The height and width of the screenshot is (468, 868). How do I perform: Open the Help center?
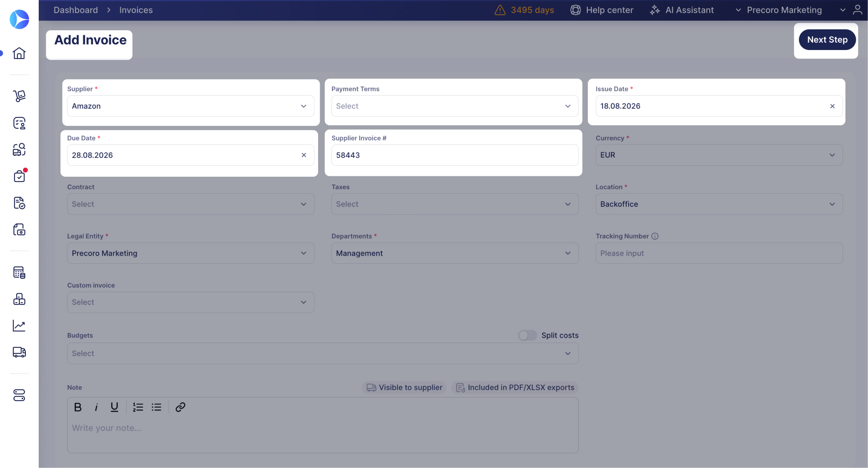(x=602, y=10)
